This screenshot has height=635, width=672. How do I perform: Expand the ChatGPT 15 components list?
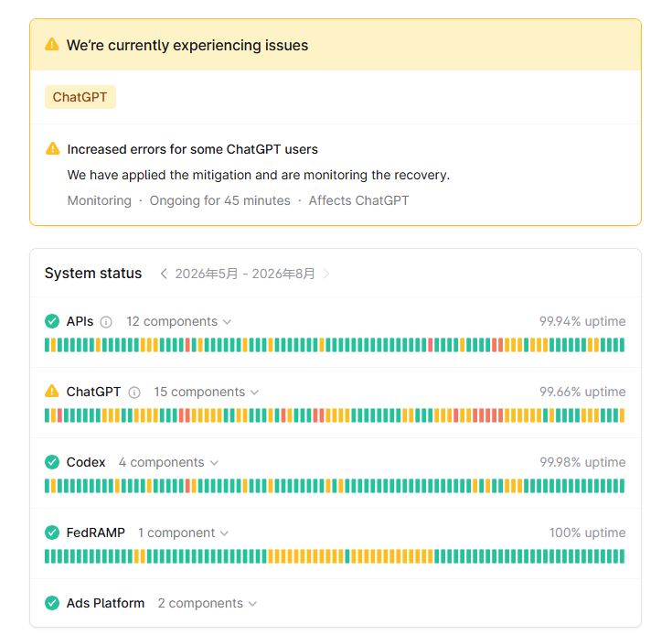206,392
